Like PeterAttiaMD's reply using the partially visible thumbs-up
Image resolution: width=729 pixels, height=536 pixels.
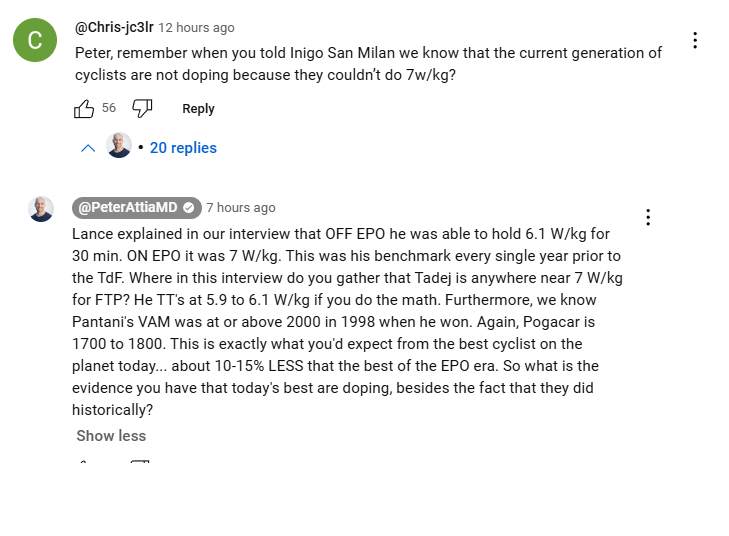tap(83, 463)
